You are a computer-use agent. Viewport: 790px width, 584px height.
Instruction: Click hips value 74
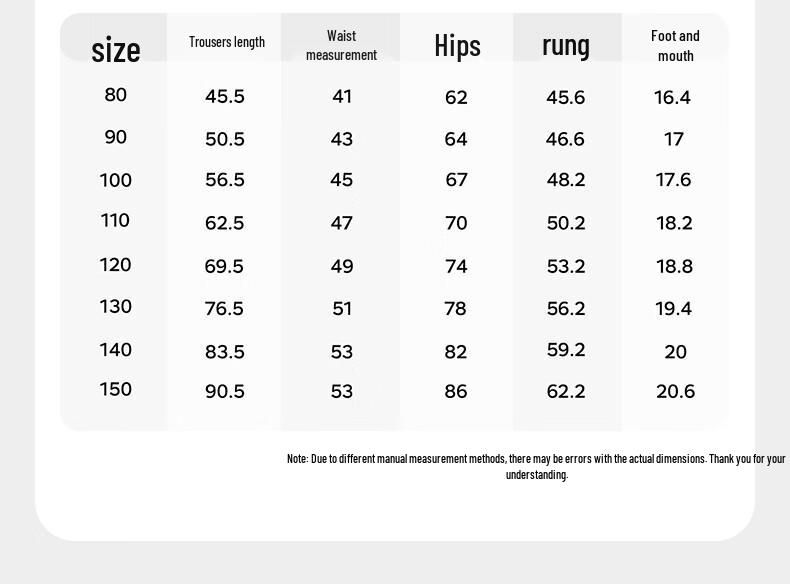point(456,266)
